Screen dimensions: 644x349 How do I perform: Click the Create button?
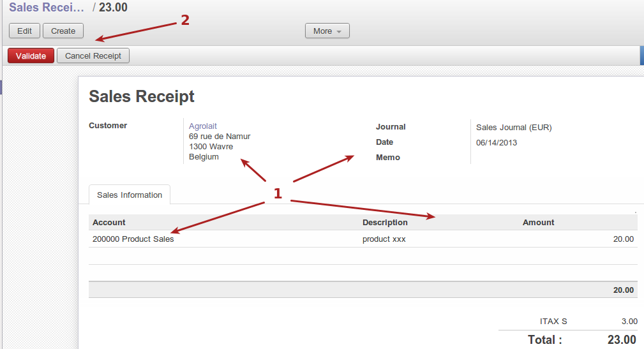[63, 31]
